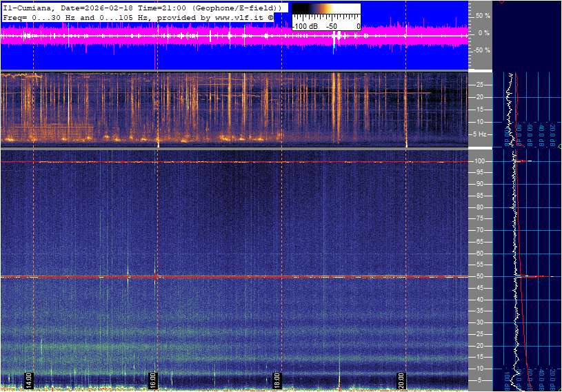Click the 50 Hz label on frequency axis
This screenshot has height=392, width=562.
click(479, 276)
